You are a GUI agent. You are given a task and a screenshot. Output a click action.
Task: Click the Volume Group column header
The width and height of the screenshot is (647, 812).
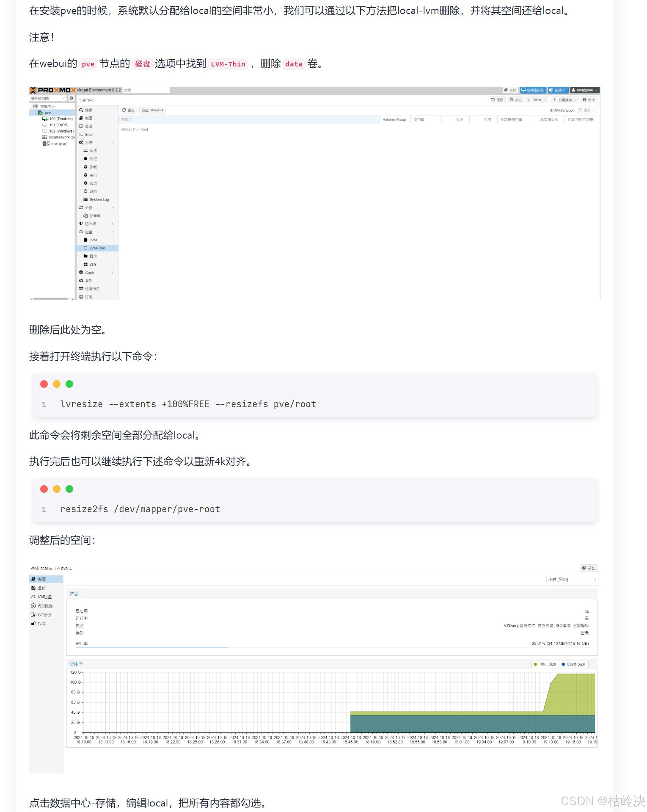click(395, 120)
